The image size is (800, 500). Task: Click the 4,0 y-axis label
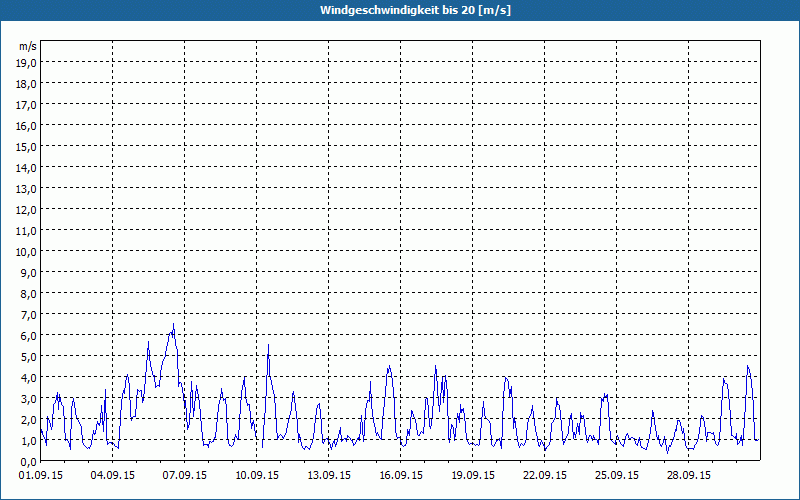[29, 378]
